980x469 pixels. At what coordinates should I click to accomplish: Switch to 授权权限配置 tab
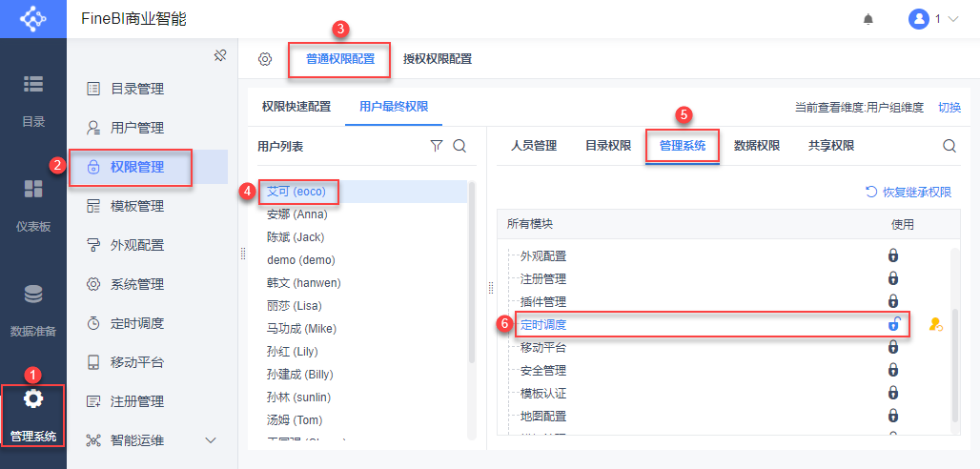[437, 59]
